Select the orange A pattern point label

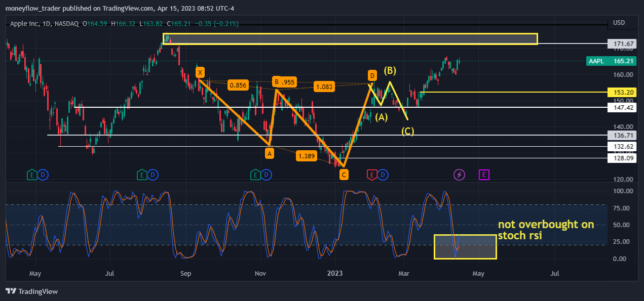pos(270,152)
